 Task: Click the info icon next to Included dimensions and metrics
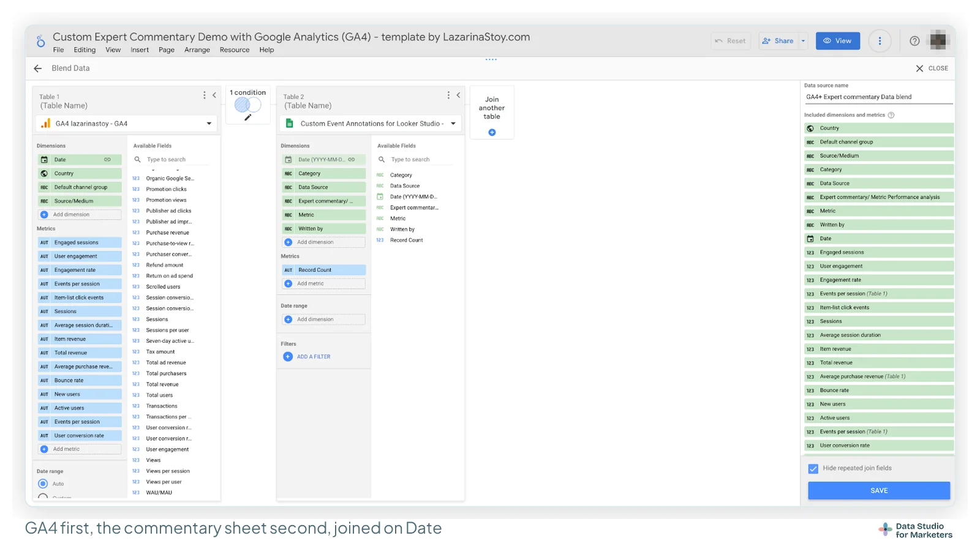click(x=891, y=115)
